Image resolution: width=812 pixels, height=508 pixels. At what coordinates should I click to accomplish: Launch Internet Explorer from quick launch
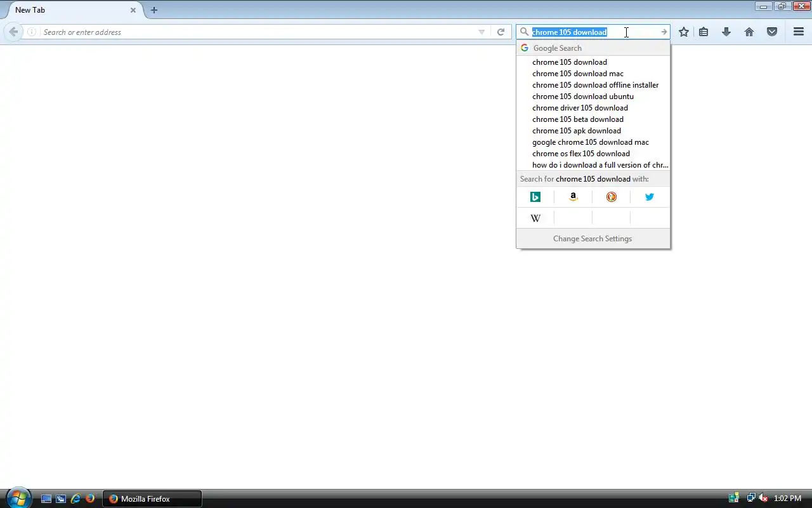75,499
